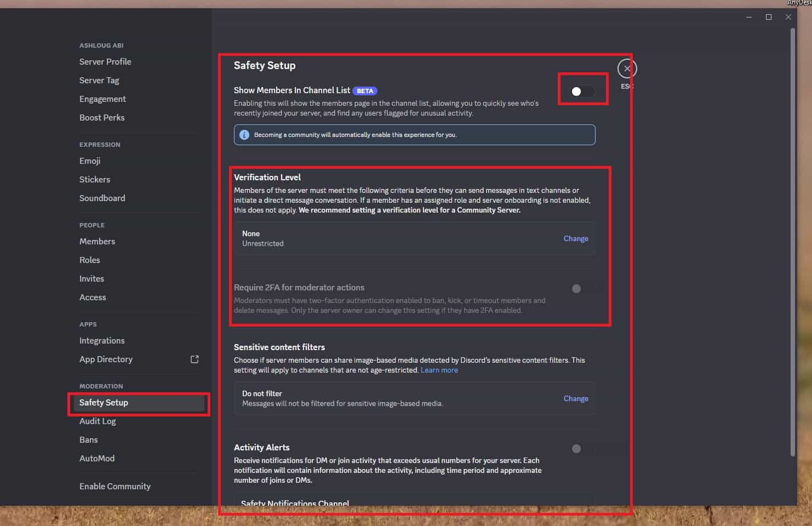The width and height of the screenshot is (812, 526).
Task: Select Roles in the sidebar
Action: coord(89,260)
